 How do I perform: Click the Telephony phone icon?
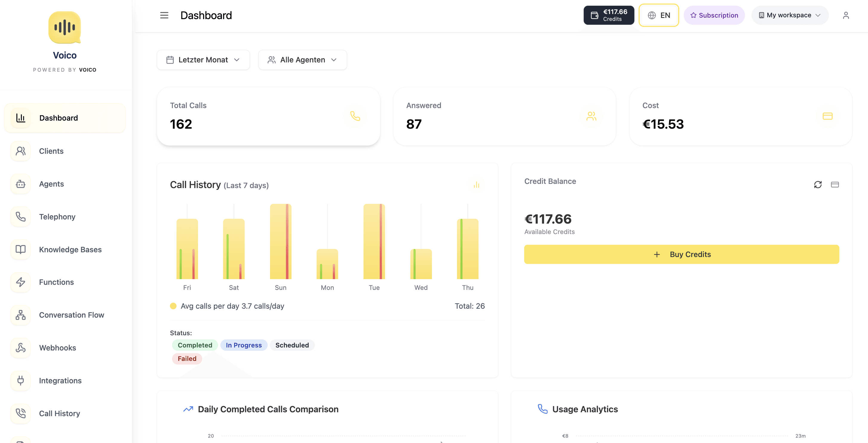click(21, 217)
